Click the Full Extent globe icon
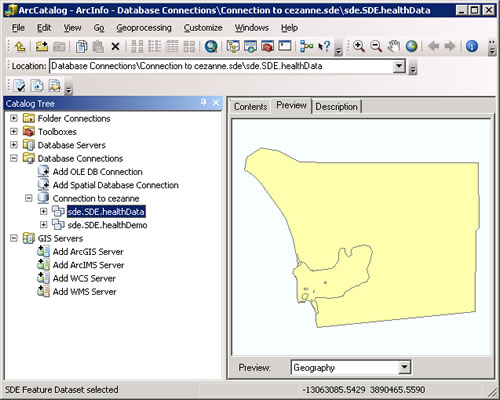500x400 pixels. pos(412,46)
